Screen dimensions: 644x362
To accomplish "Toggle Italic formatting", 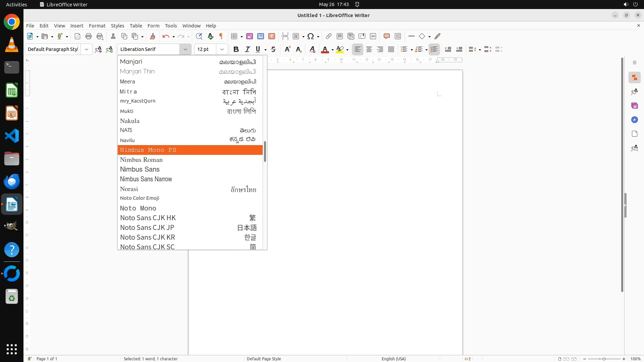I will point(247,49).
